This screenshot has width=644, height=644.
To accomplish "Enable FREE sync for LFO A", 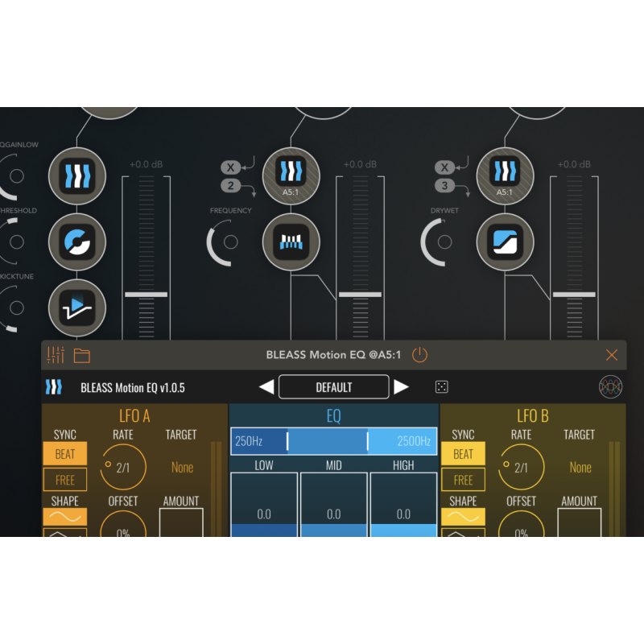I will [65, 479].
